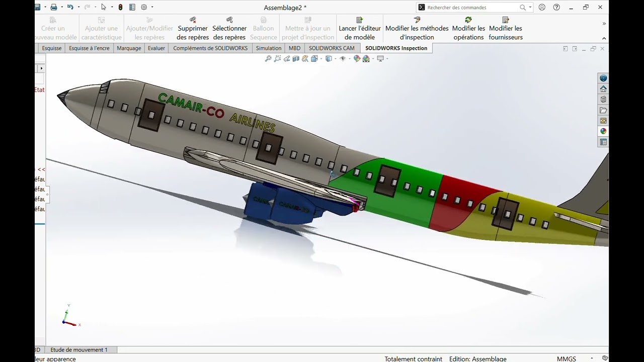The height and width of the screenshot is (362, 644).
Task: Open dropdown arrow next to Options gear
Action: click(x=152, y=7)
